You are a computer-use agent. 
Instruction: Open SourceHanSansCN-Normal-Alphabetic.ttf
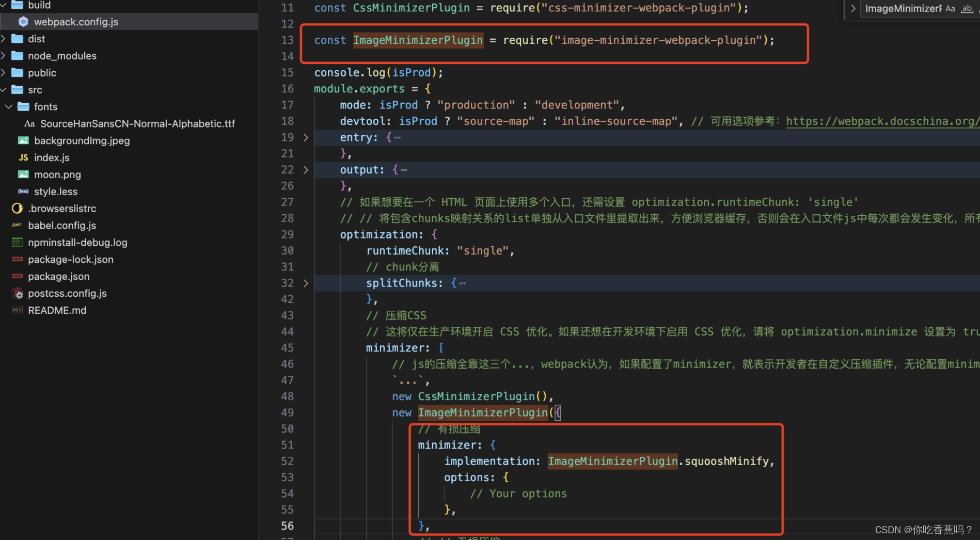pyautogui.click(x=137, y=124)
